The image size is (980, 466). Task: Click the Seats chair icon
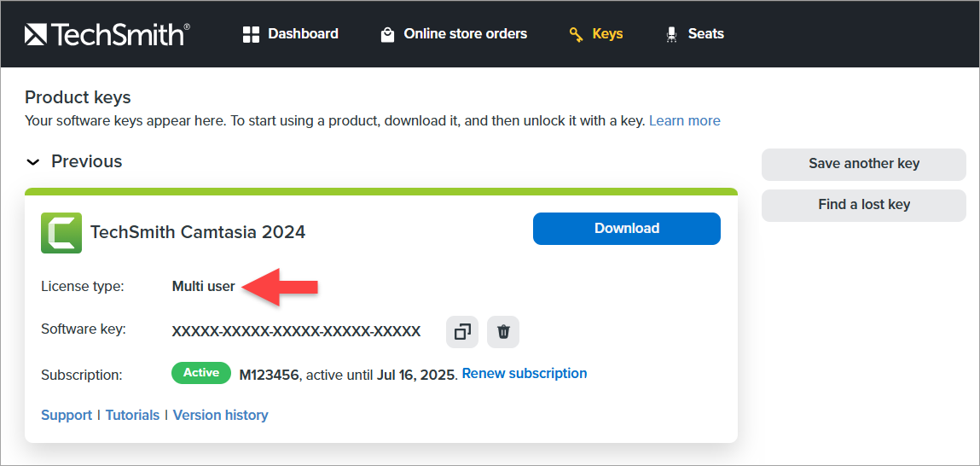click(x=672, y=34)
